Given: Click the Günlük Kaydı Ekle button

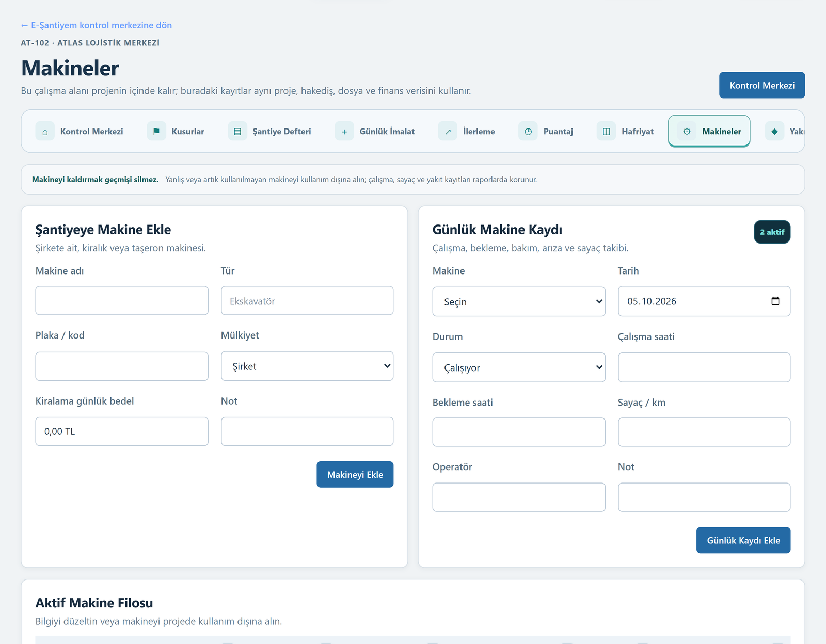Looking at the screenshot, I should pos(743,540).
